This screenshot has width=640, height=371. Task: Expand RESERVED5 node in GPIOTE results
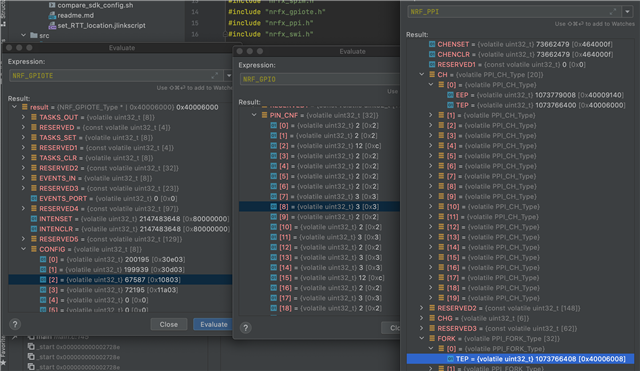pos(24,239)
